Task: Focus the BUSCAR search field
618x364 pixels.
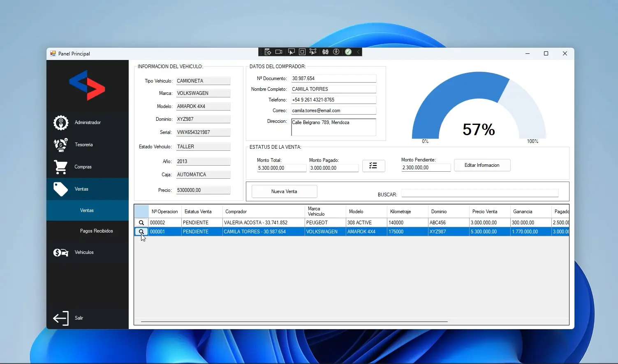Action: [x=480, y=193]
